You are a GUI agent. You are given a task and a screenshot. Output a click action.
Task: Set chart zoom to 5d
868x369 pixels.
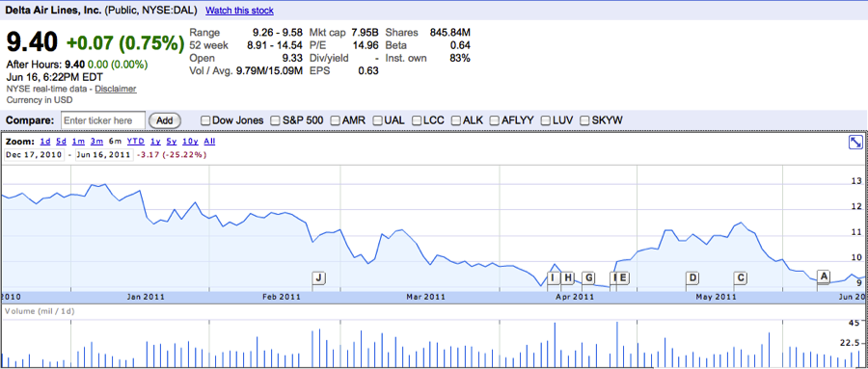[x=62, y=141]
